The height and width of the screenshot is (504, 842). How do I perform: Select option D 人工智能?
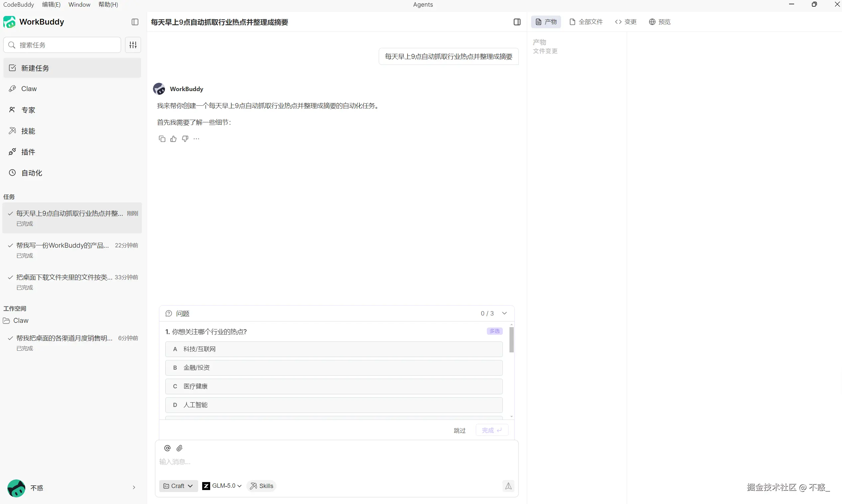click(334, 405)
